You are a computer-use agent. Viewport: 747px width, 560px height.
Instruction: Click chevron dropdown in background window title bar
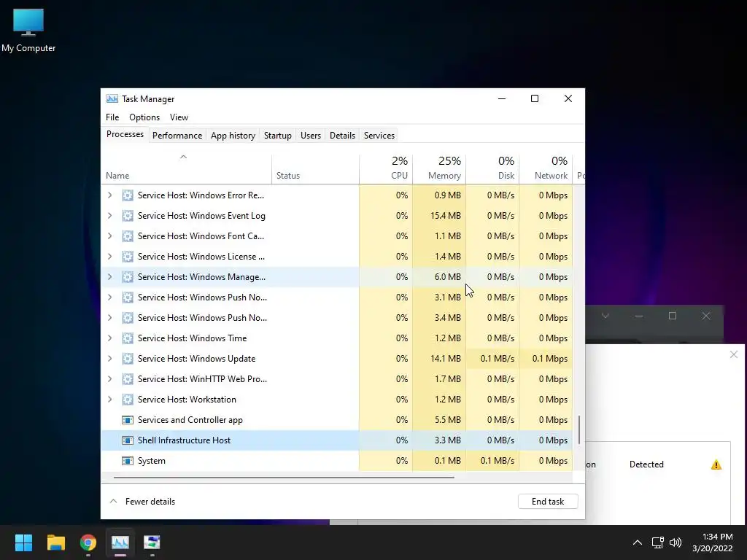605,316
